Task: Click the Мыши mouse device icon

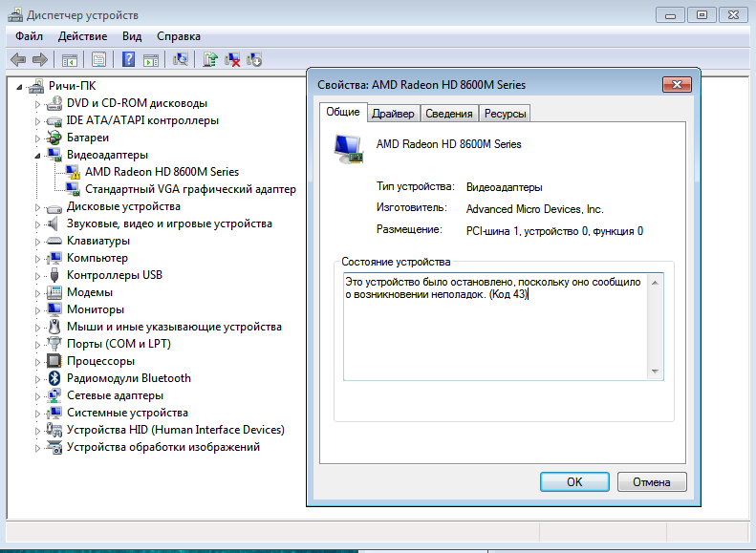Action: coord(54,327)
